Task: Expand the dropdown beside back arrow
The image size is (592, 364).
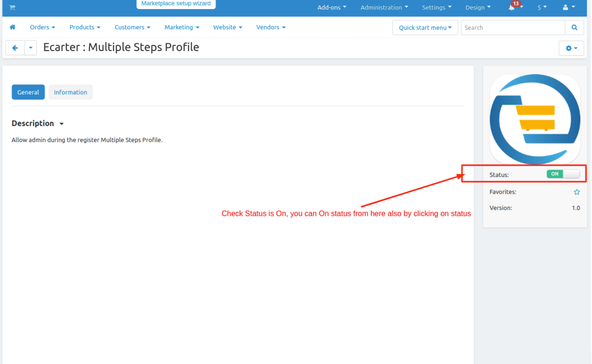Action: coord(30,48)
